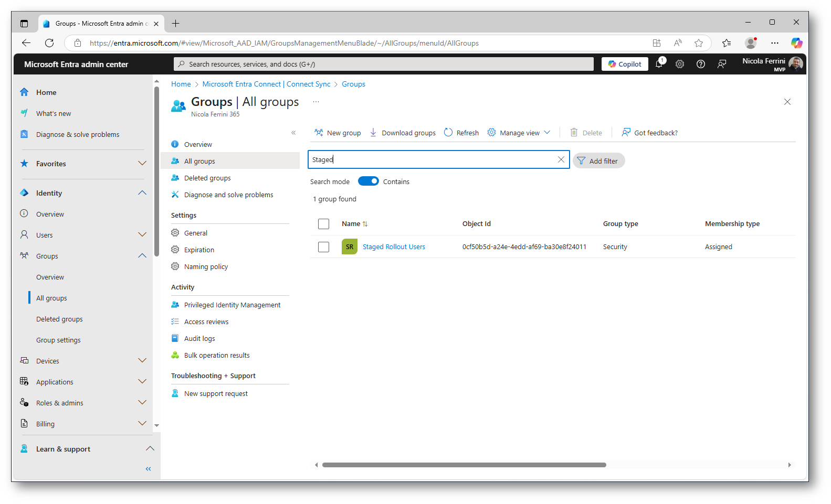Click the browser refresh icon
831x504 pixels.
[x=49, y=43]
